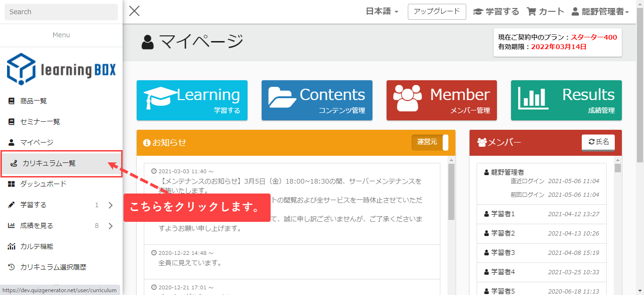Open the Member management tile
Image resolution: width=644 pixels, height=295 pixels.
tap(441, 100)
